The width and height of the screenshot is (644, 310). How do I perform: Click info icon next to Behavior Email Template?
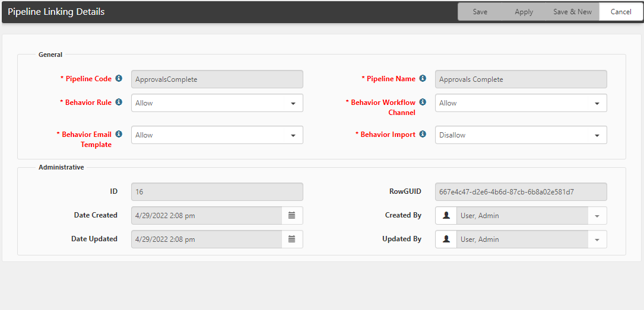pyautogui.click(x=119, y=134)
